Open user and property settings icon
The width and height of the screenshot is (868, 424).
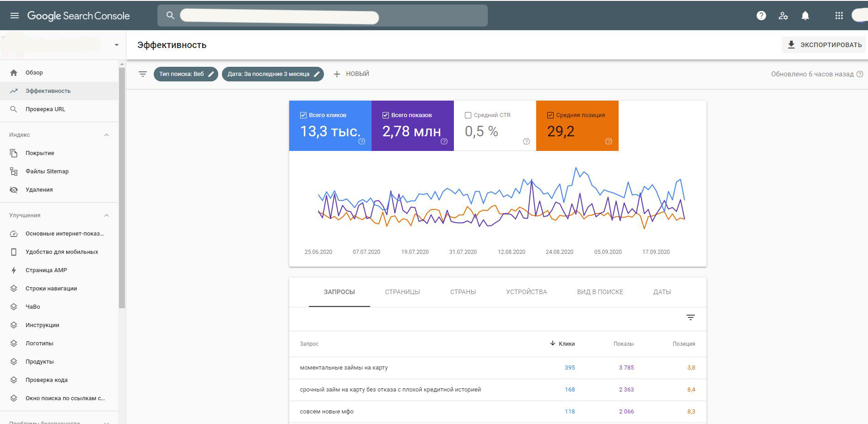[x=783, y=16]
